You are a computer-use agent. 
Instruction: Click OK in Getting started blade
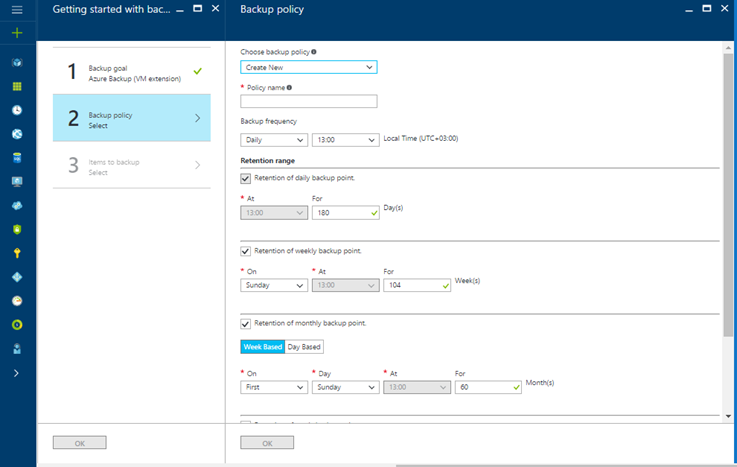(x=79, y=443)
